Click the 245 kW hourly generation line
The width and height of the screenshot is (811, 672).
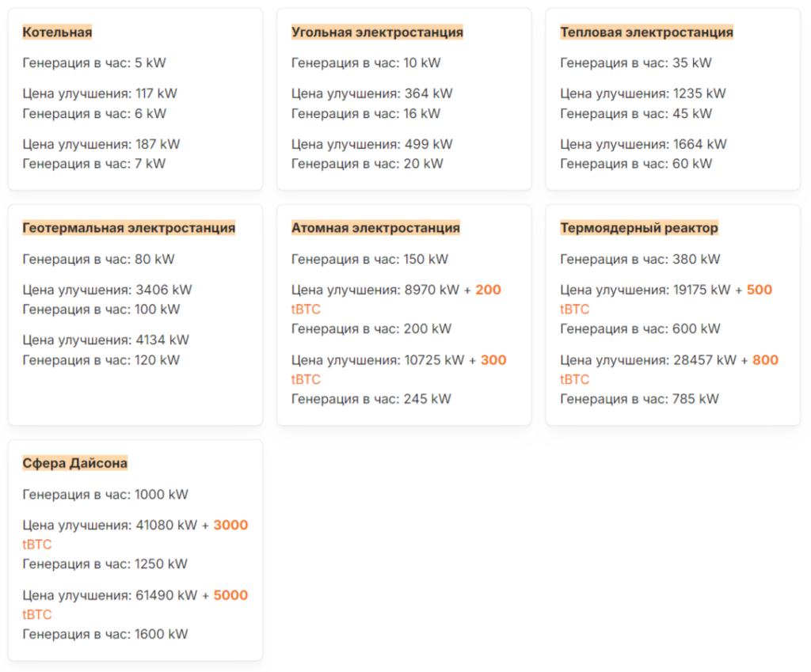tap(371, 399)
